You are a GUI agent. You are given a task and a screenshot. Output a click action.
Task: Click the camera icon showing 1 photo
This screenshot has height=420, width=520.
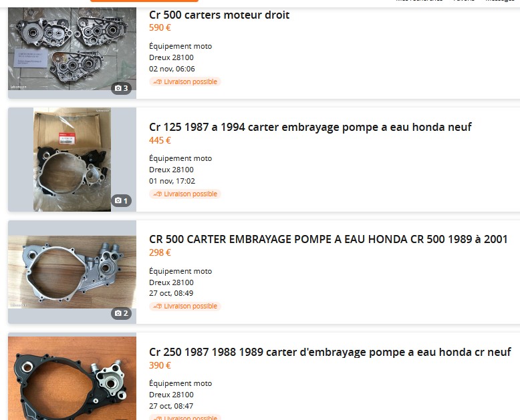click(121, 201)
